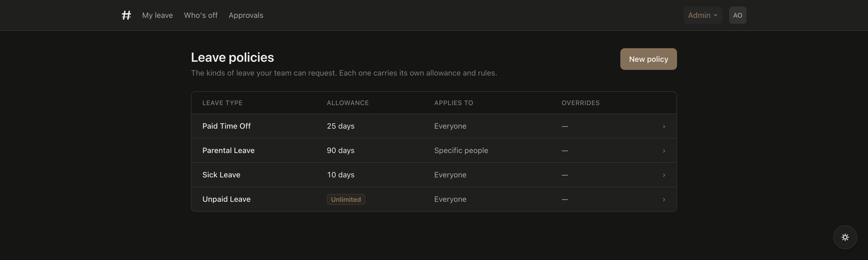The height and width of the screenshot is (260, 868).
Task: Open Paid Time Off row chevron
Action: click(664, 126)
